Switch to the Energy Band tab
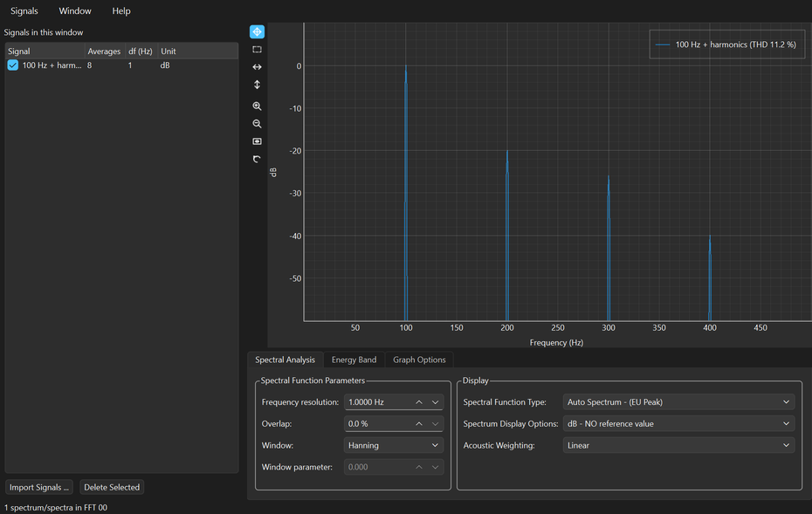812x514 pixels. coord(354,360)
